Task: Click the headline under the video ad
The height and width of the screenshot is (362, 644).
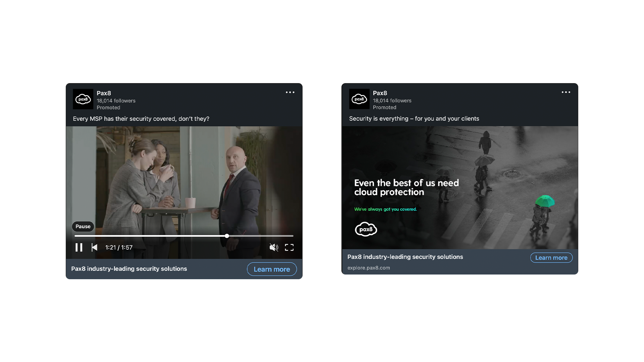Action: coord(129,269)
